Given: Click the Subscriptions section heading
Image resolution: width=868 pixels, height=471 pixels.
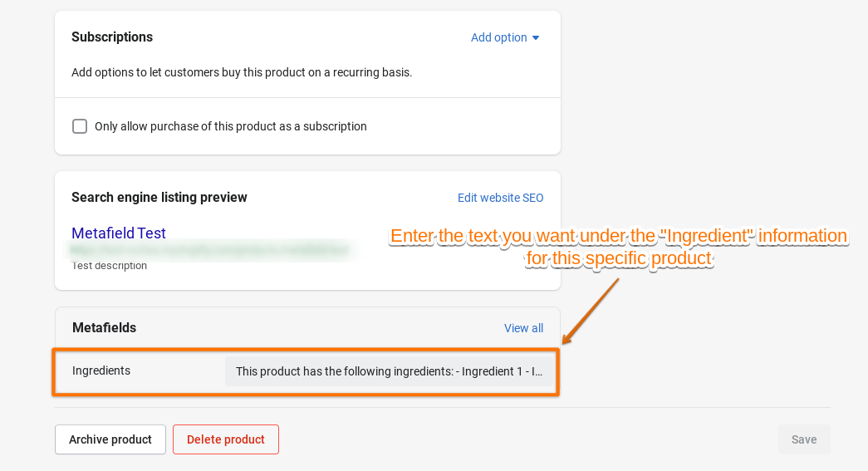Looking at the screenshot, I should point(112,37).
